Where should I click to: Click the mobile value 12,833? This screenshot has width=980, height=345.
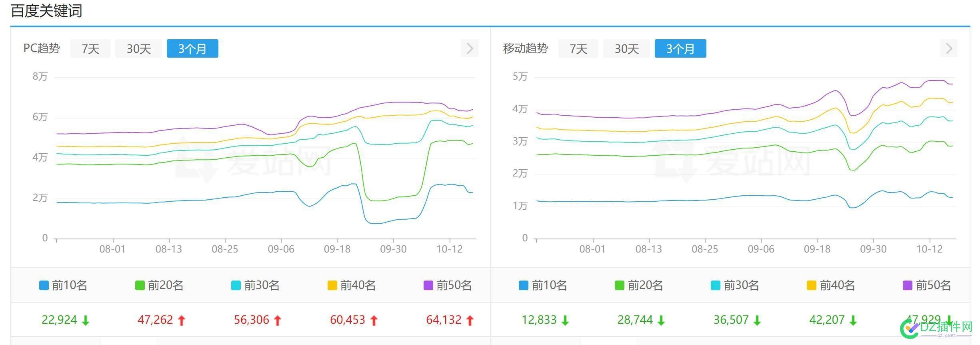[x=539, y=320]
